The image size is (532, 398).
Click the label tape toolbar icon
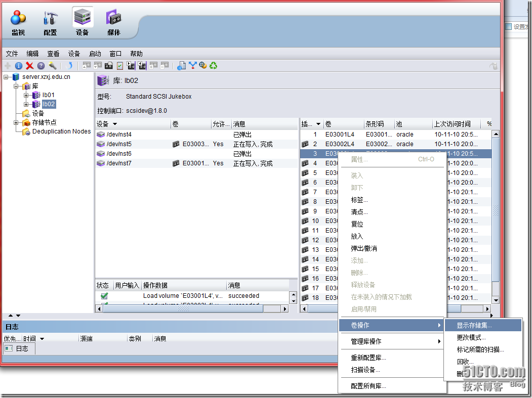point(108,65)
